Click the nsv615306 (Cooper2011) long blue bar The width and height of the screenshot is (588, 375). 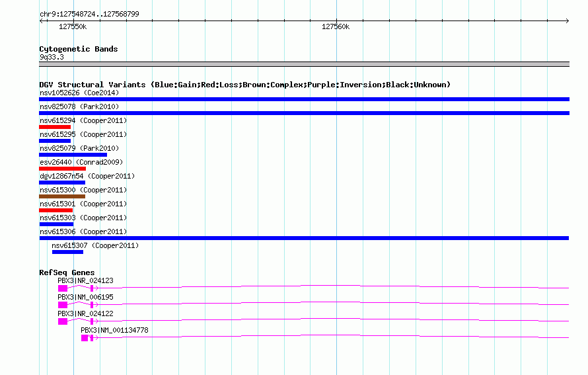click(304, 238)
